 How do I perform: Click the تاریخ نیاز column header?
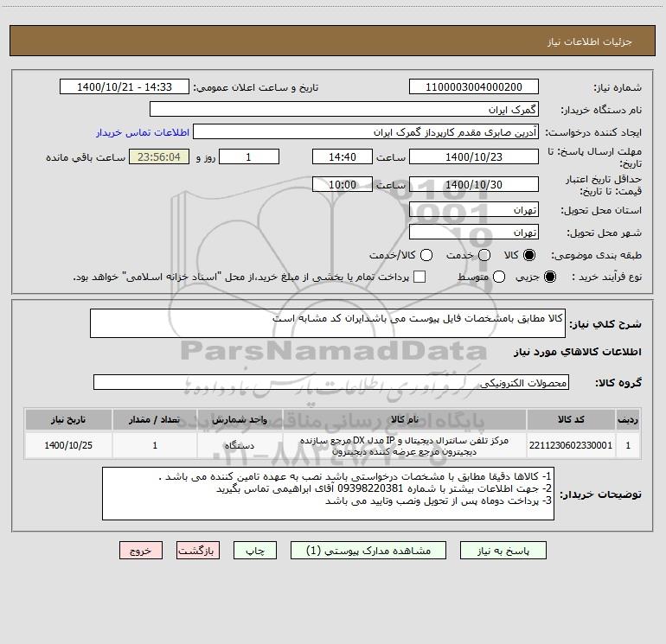[x=68, y=419]
